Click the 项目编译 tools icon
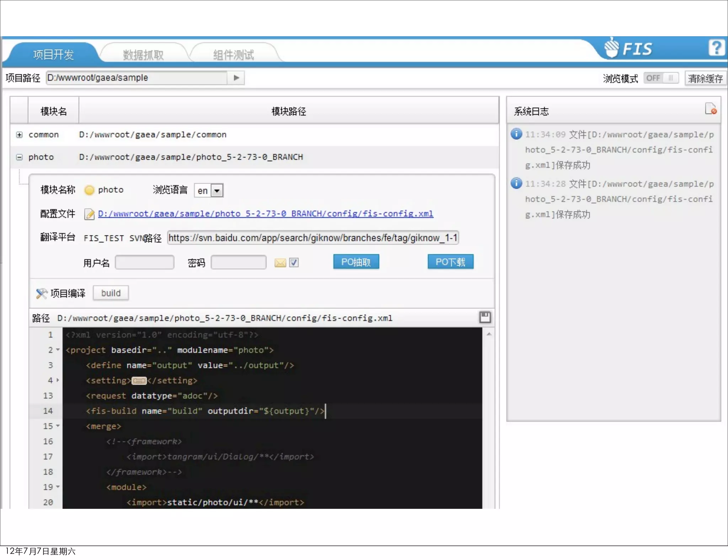 click(x=42, y=293)
